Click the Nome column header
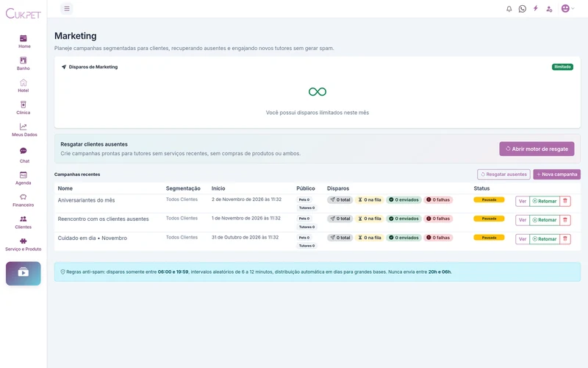The height and width of the screenshot is (368, 588). [x=65, y=188]
